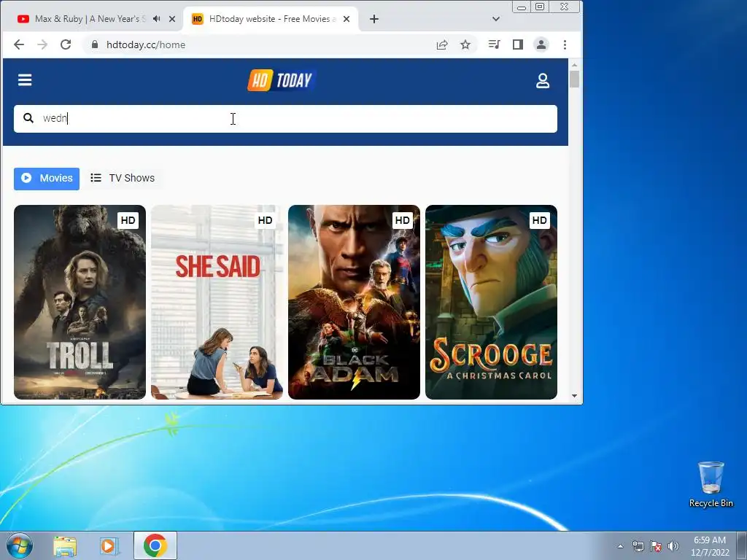
Task: Share this page icon
Action: [442, 44]
